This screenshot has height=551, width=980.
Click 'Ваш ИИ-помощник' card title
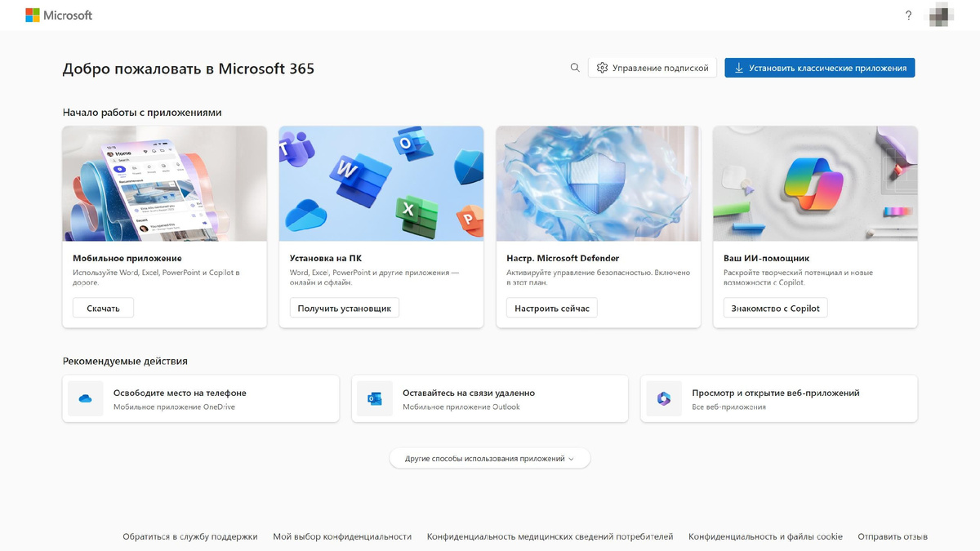pos(766,258)
